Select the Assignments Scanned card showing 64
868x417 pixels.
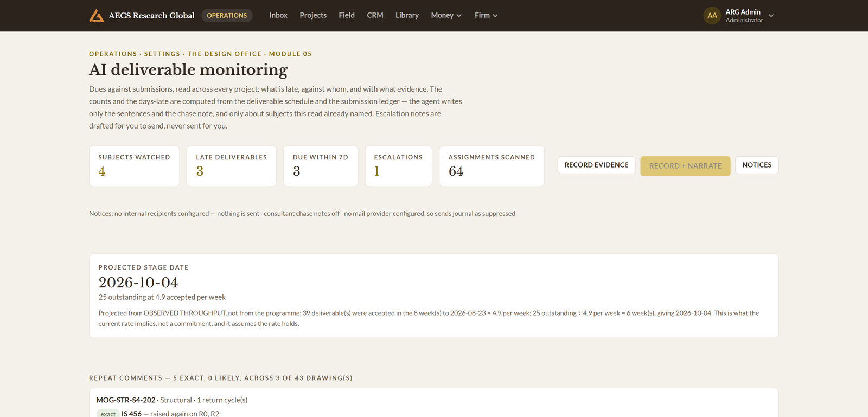point(492,166)
